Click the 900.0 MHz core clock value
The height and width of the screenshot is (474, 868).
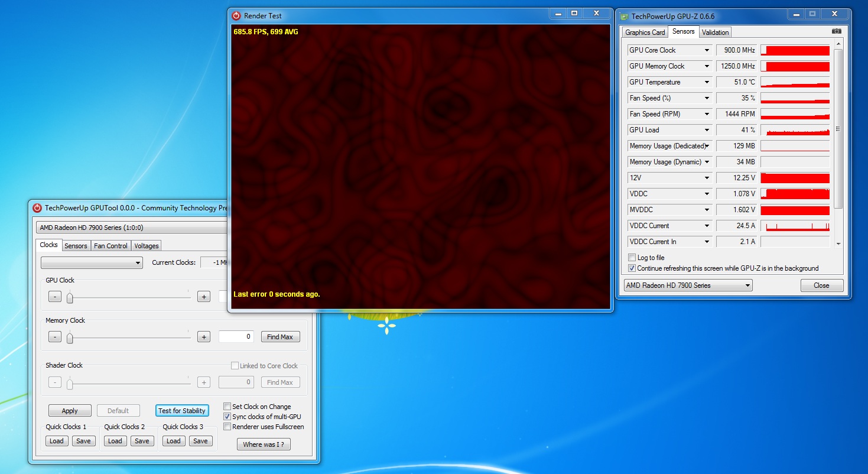click(736, 50)
